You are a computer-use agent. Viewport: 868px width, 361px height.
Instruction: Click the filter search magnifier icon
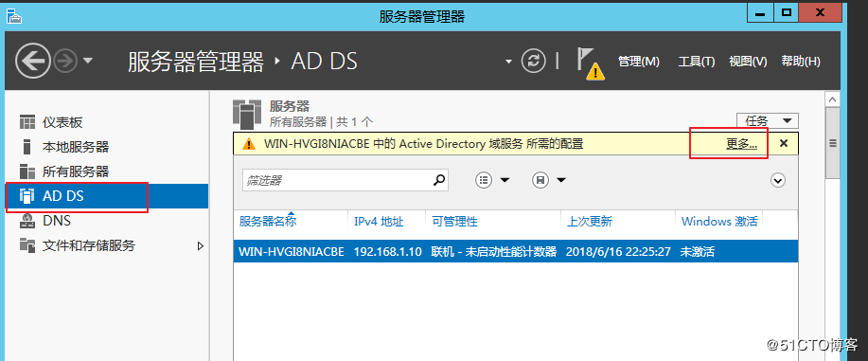(439, 180)
